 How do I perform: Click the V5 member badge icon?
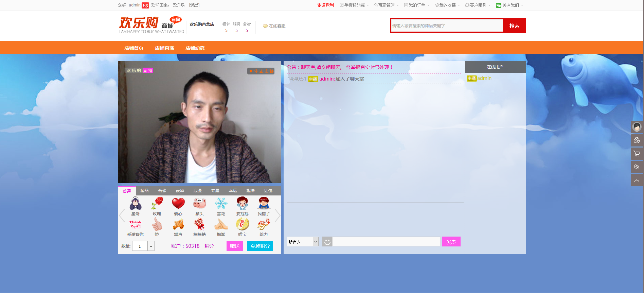point(145,5)
